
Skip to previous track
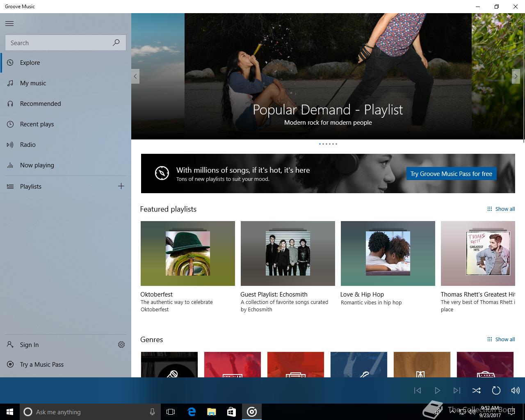pyautogui.click(x=418, y=390)
